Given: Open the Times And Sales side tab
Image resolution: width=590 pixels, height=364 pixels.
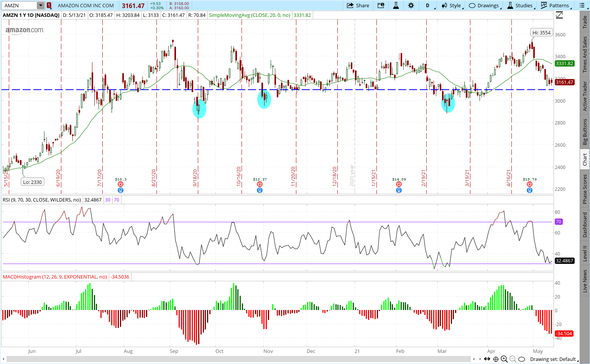Looking at the screenshot, I should click(585, 54).
